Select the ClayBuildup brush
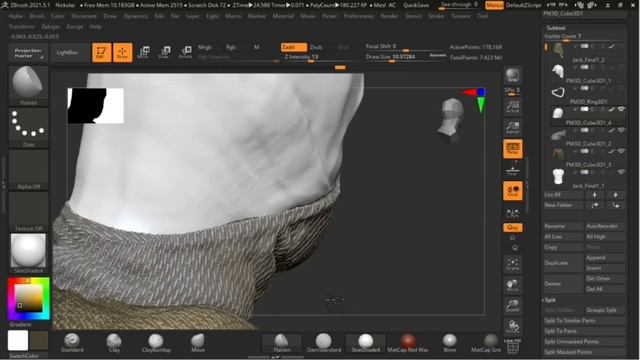640x360 pixels. 156,343
